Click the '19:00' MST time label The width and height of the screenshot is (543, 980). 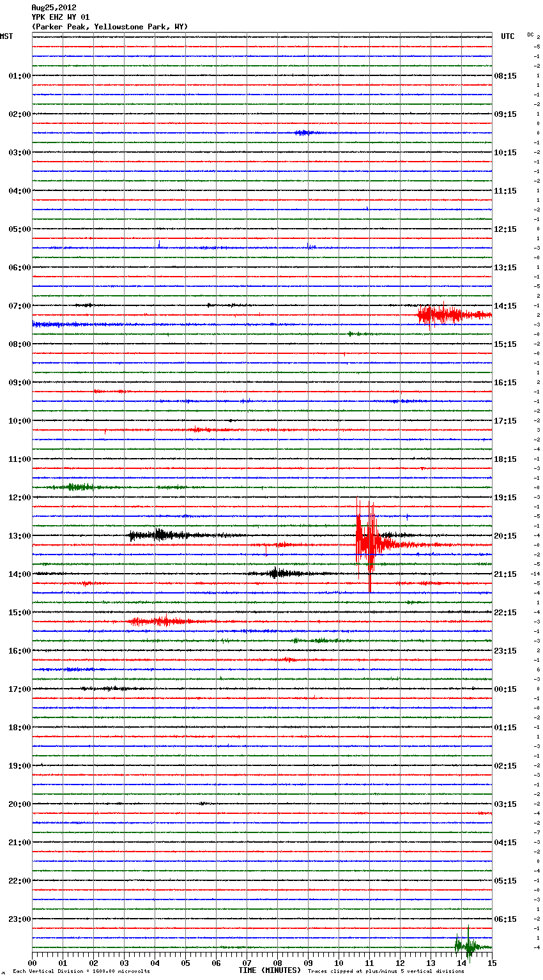(20, 766)
